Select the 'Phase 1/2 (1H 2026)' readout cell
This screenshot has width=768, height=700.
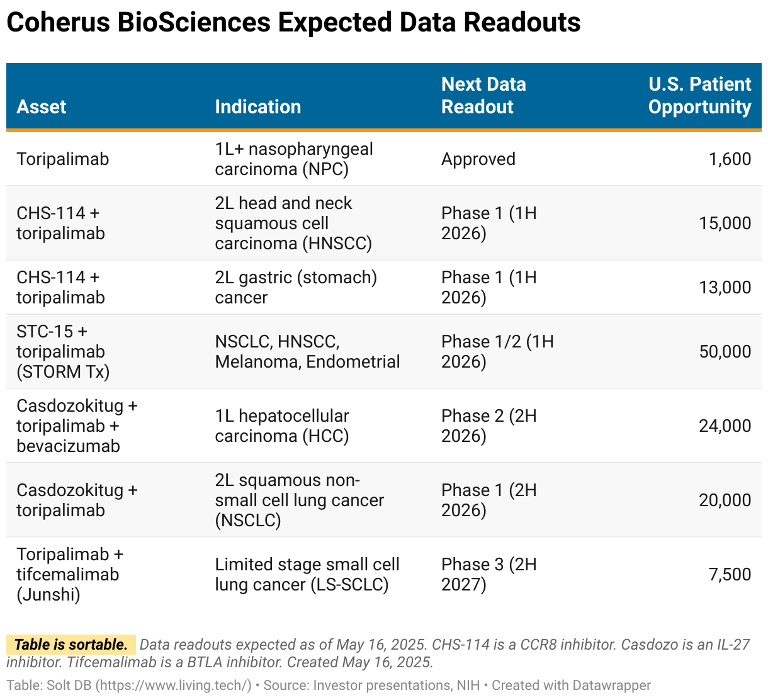click(x=497, y=352)
